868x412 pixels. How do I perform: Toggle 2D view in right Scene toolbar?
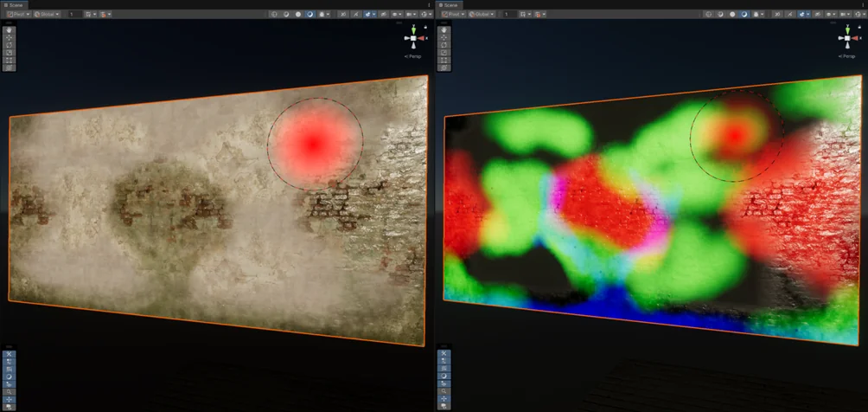pos(777,14)
